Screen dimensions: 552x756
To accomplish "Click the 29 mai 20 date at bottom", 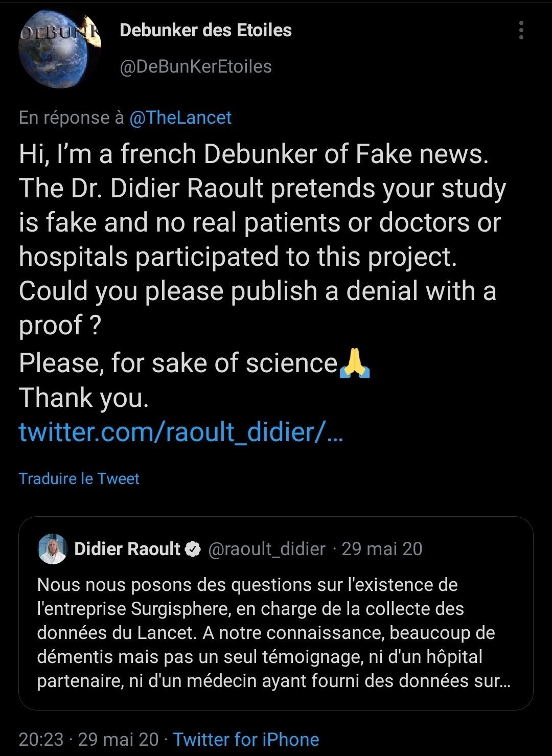I will pyautogui.click(x=119, y=739).
